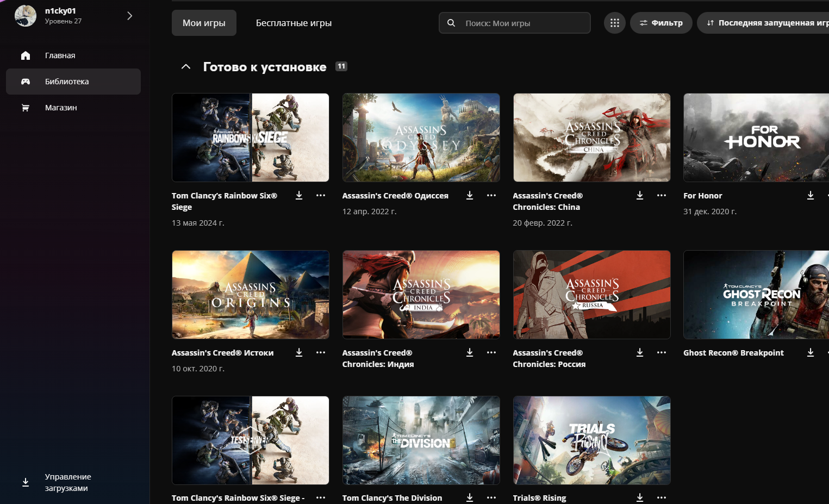Switch to grid view icon

pos(615,23)
